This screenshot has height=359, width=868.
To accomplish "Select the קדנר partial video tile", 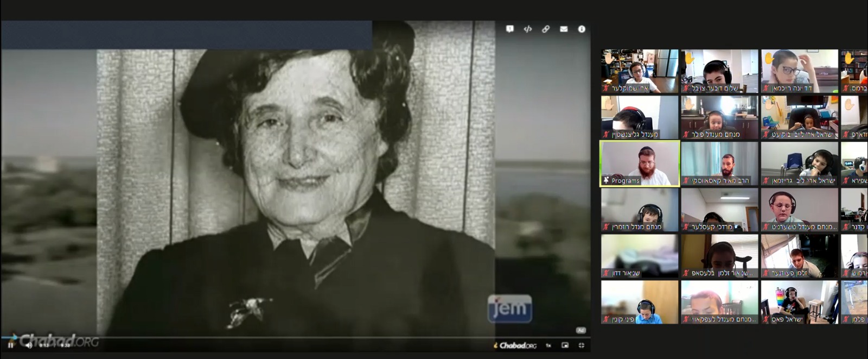I will click(854, 210).
